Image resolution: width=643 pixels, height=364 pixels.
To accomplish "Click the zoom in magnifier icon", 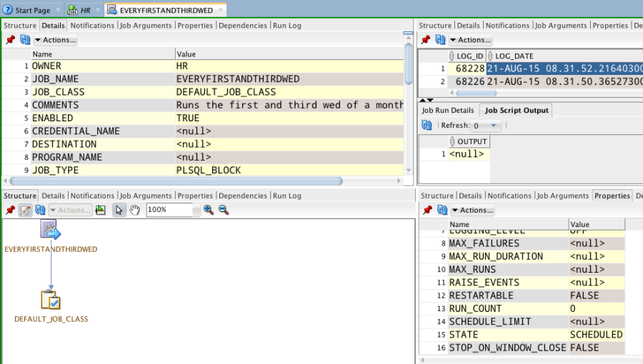I will pyautogui.click(x=209, y=210).
